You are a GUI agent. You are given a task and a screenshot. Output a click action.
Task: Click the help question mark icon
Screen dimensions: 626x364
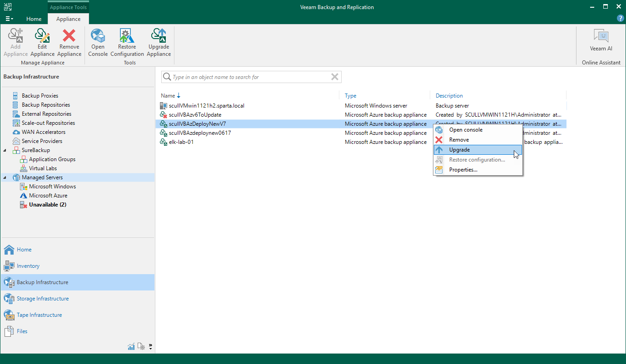point(620,19)
